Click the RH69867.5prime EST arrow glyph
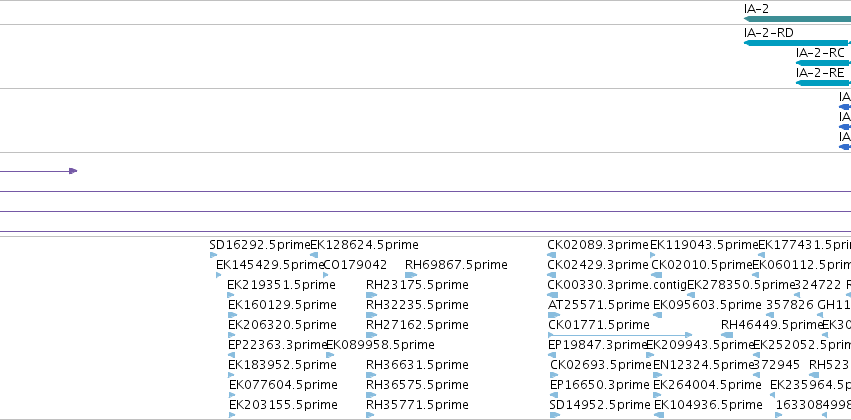The height and width of the screenshot is (420, 851). point(411,275)
